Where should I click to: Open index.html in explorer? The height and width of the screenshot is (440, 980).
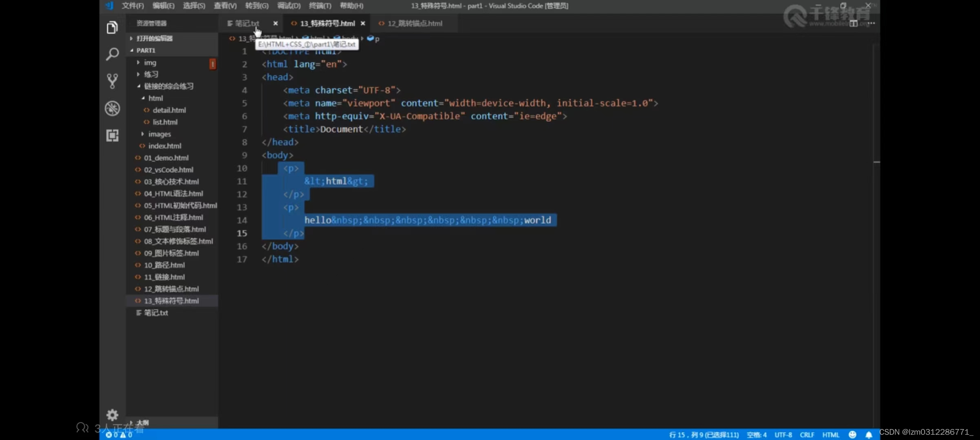[172, 145]
